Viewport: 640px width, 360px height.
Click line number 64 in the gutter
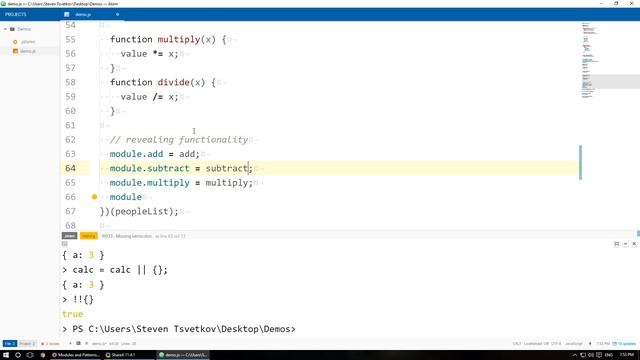pos(70,168)
